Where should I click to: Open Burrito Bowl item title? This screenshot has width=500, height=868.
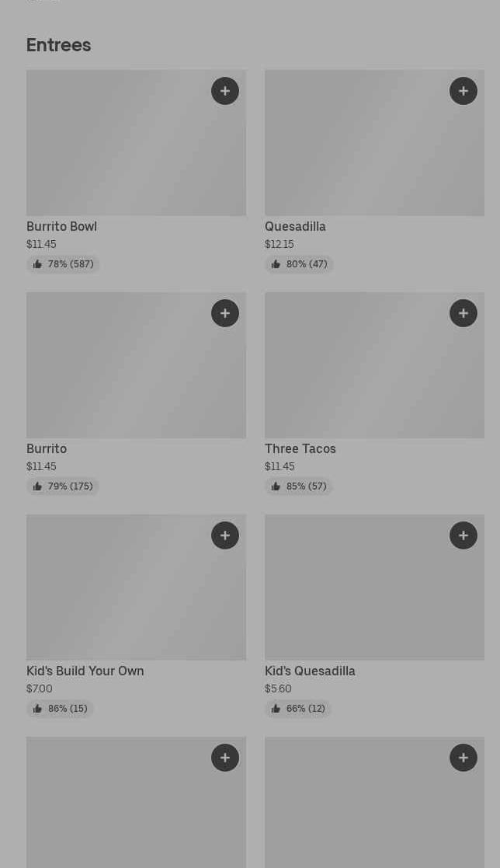click(62, 226)
